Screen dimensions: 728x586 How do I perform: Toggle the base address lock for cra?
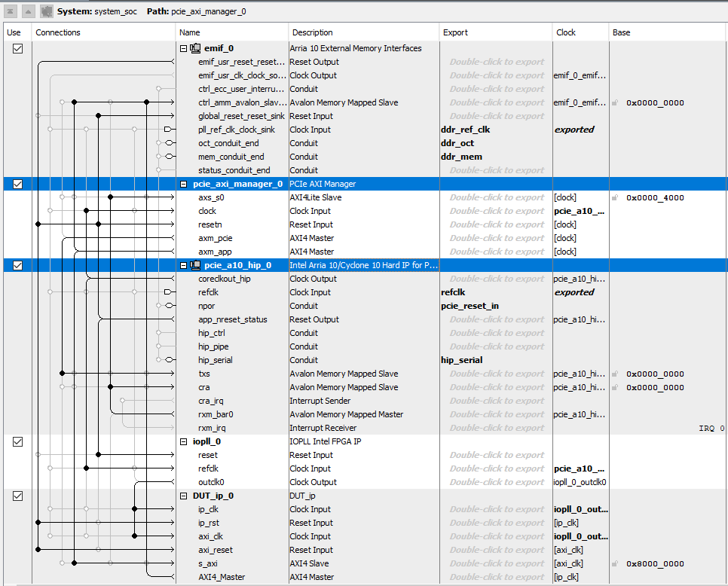tap(615, 387)
